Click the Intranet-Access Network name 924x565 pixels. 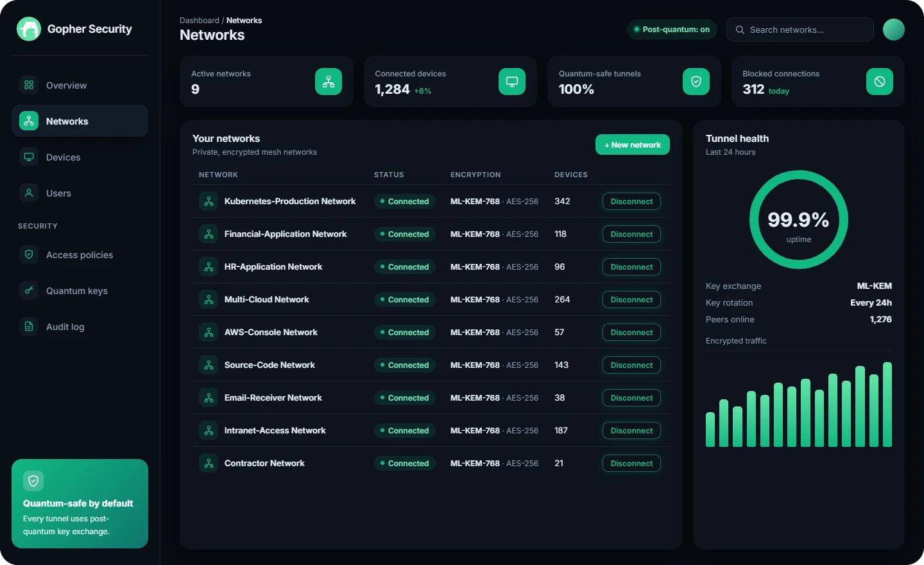point(275,431)
